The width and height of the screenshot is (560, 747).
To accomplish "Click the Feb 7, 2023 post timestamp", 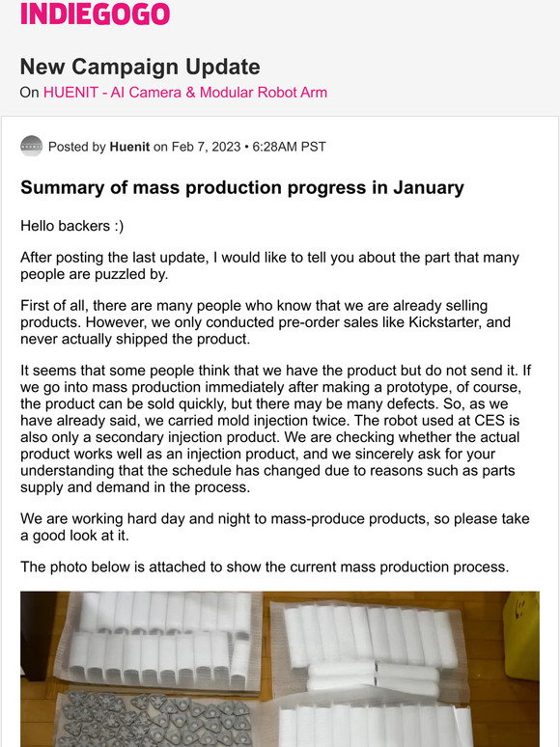I will click(206, 147).
